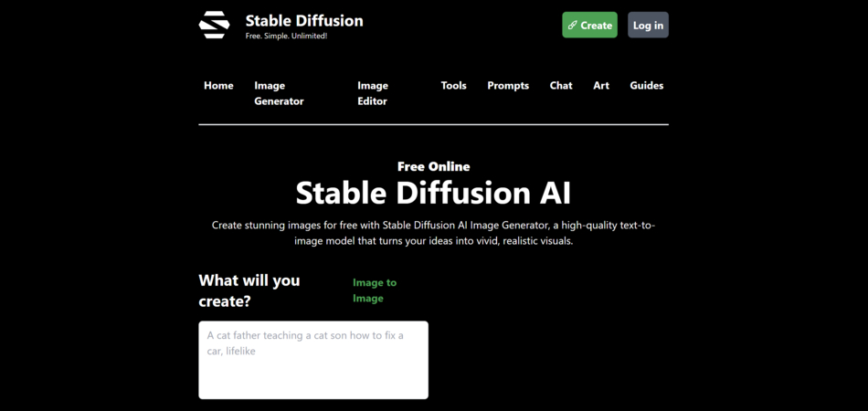Click the 'Create stunning images for free' description
The height and width of the screenshot is (411, 868).
[x=433, y=234]
